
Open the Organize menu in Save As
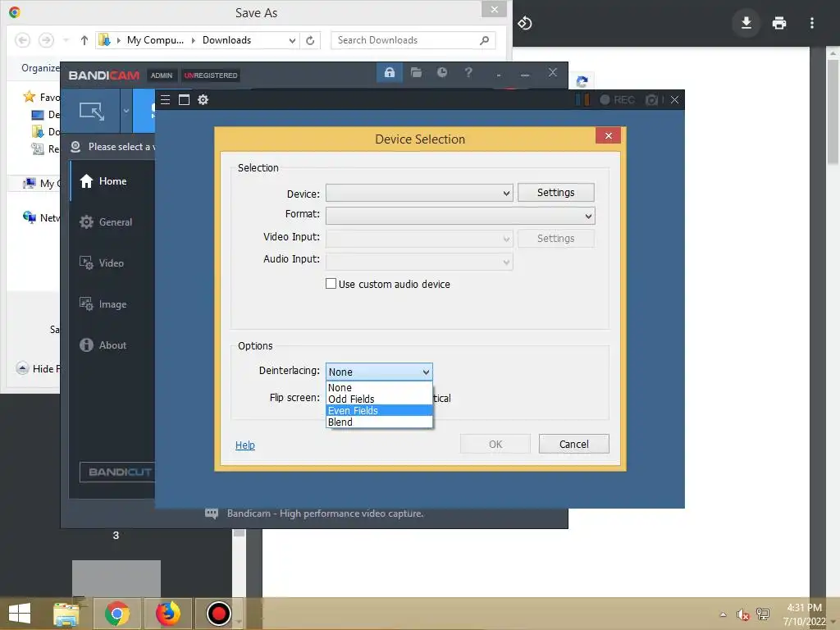tap(41, 68)
